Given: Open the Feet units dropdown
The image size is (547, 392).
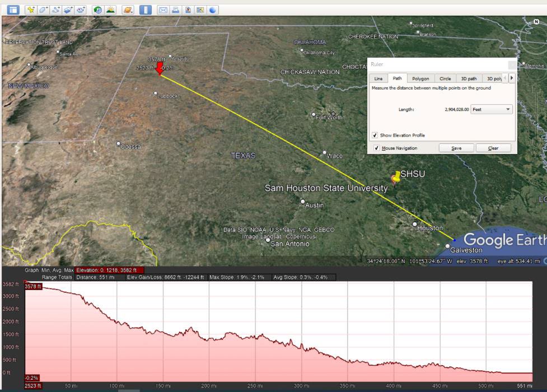Looking at the screenshot, I should (492, 109).
